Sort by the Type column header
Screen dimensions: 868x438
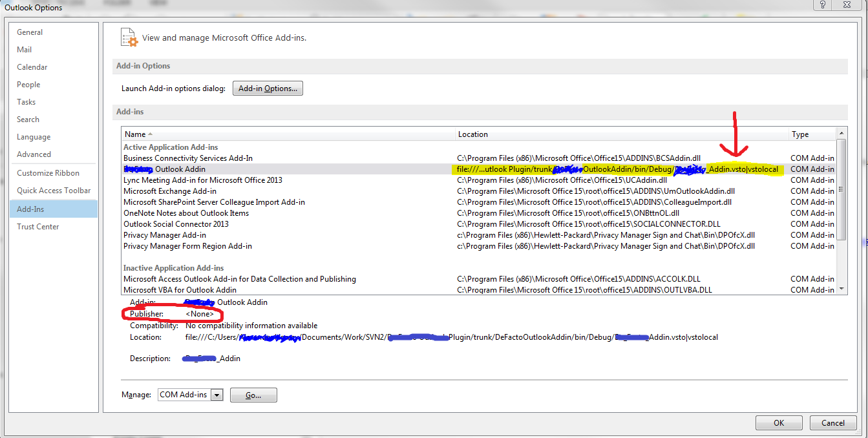tap(812, 134)
